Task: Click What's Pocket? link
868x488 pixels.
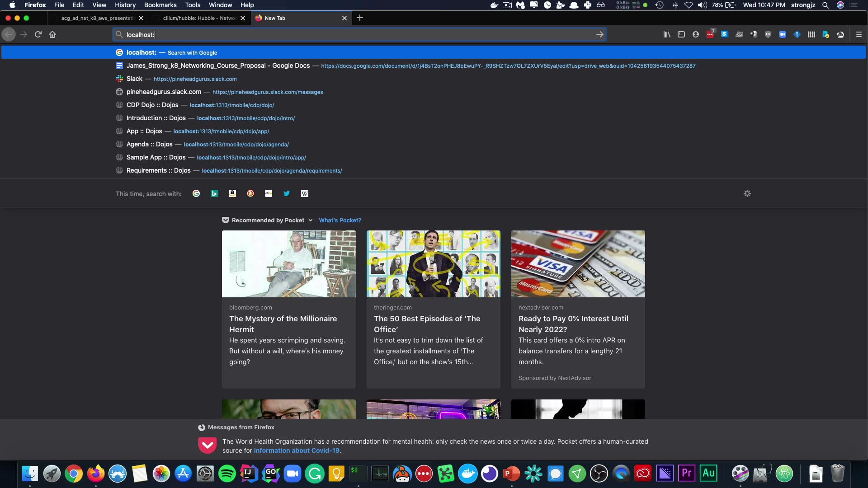Action: click(340, 221)
